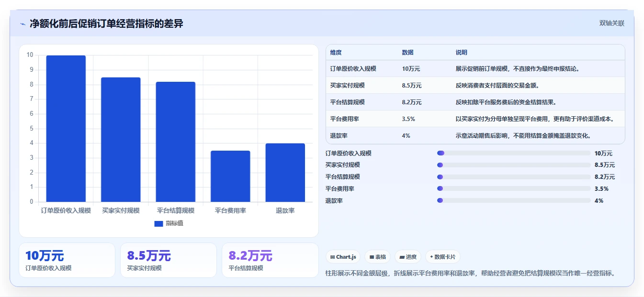Screen dimensions: 644x297
Task: Click table cell 平台费用率
Action: [345, 119]
